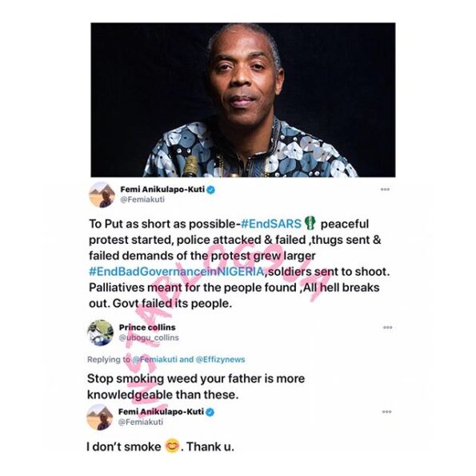Open more options on Prince collins reply
Screen dimensions: 476x476
pos(388,327)
